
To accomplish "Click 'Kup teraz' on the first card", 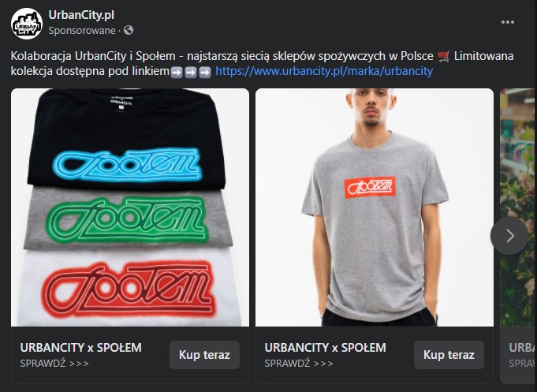I will tap(204, 355).
